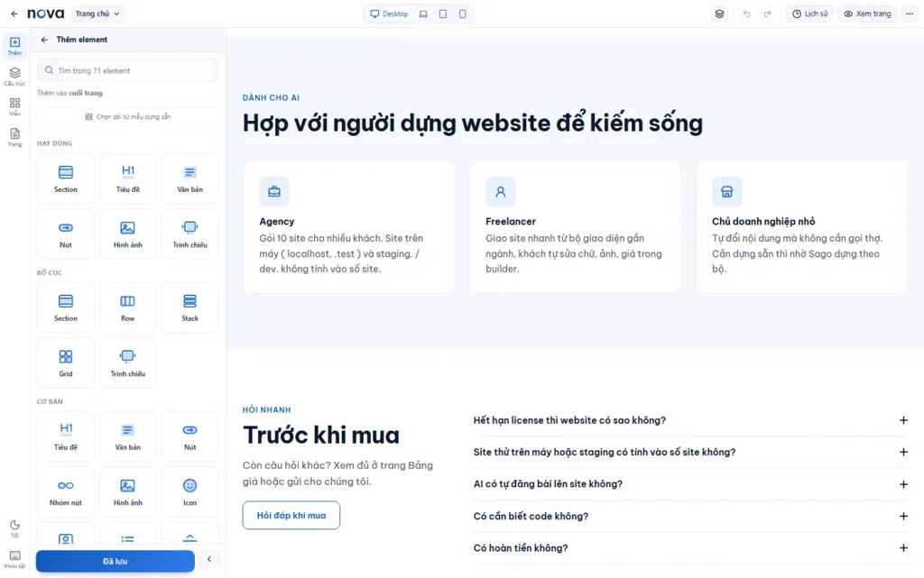
Task: Open Trang pages tab in sidebar
Action: click(x=14, y=138)
